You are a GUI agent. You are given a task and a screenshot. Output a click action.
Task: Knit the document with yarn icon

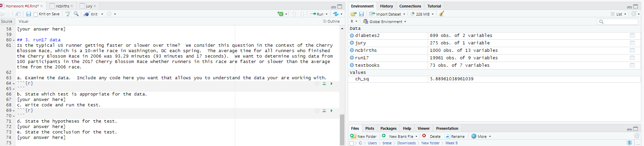point(90,14)
